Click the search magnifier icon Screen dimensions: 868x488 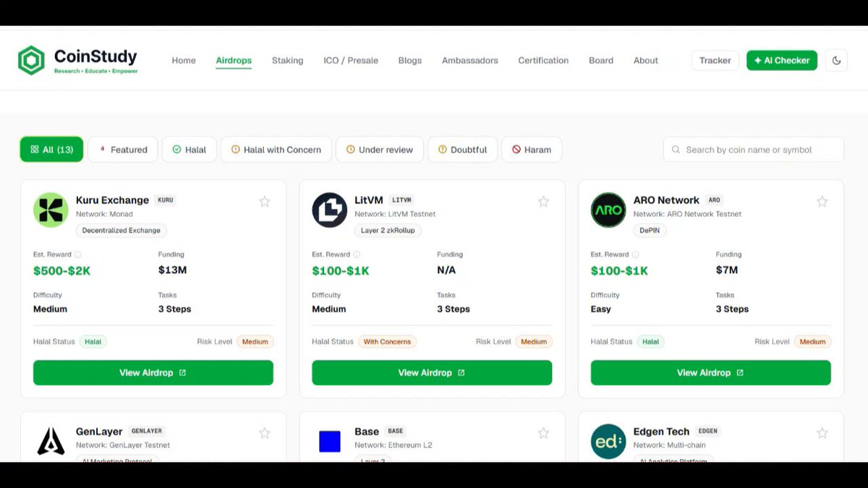pos(676,150)
